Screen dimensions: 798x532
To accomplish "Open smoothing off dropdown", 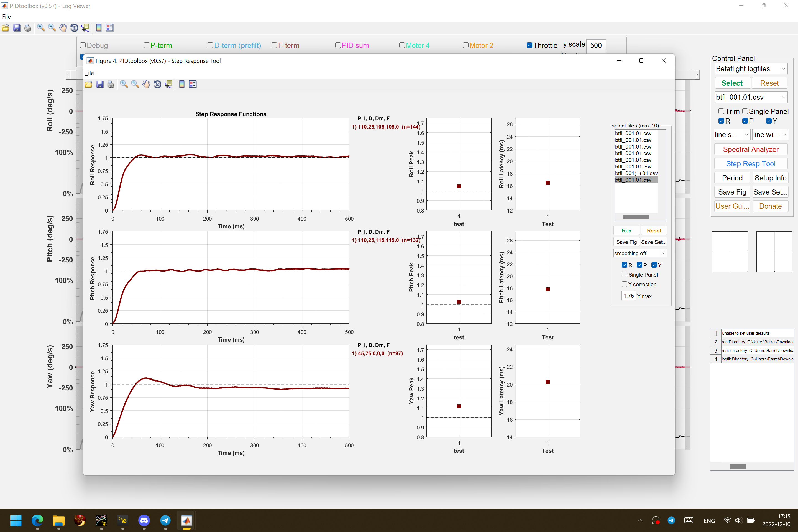I will 640,253.
